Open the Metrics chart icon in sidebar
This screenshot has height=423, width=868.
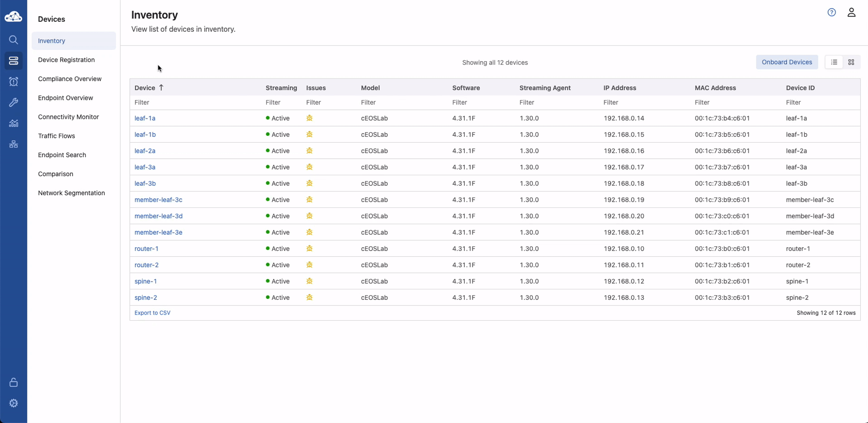pyautogui.click(x=13, y=123)
